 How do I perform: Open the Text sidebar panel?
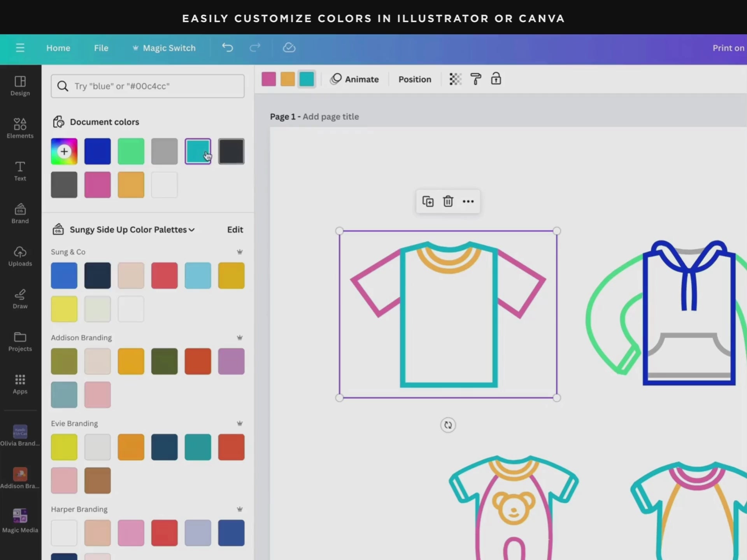(x=20, y=171)
